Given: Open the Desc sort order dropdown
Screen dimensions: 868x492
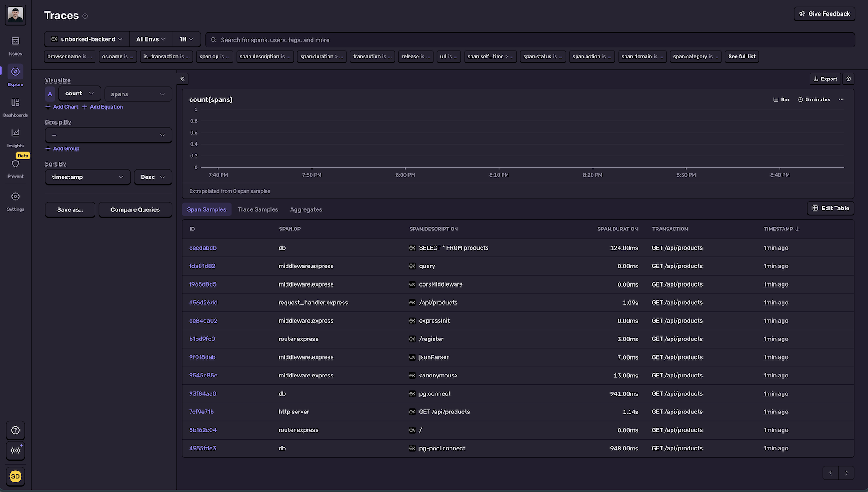Looking at the screenshot, I should tap(153, 177).
